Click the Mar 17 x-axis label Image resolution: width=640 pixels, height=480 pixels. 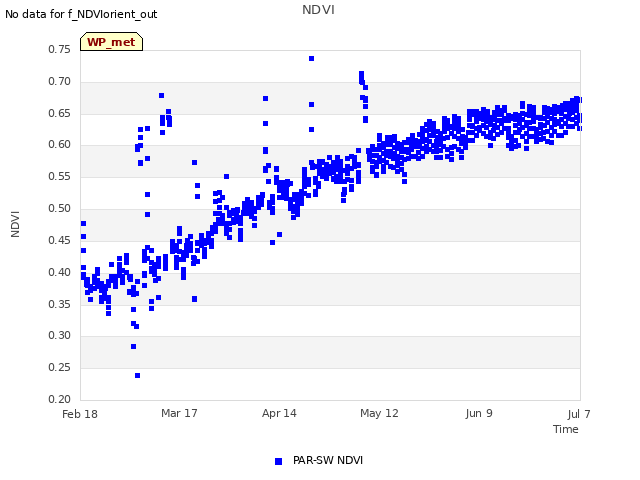(x=179, y=413)
